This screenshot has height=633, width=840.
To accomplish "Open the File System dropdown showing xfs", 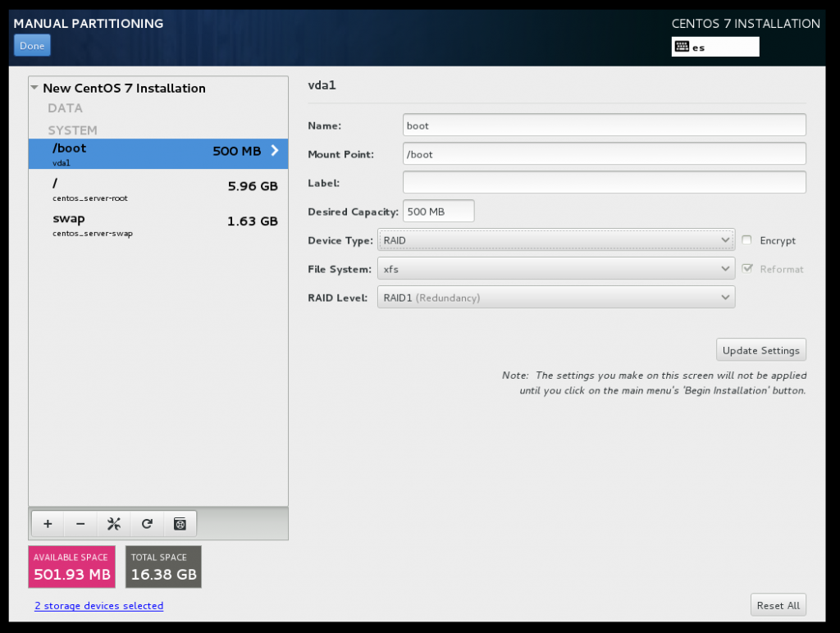I will click(x=556, y=268).
